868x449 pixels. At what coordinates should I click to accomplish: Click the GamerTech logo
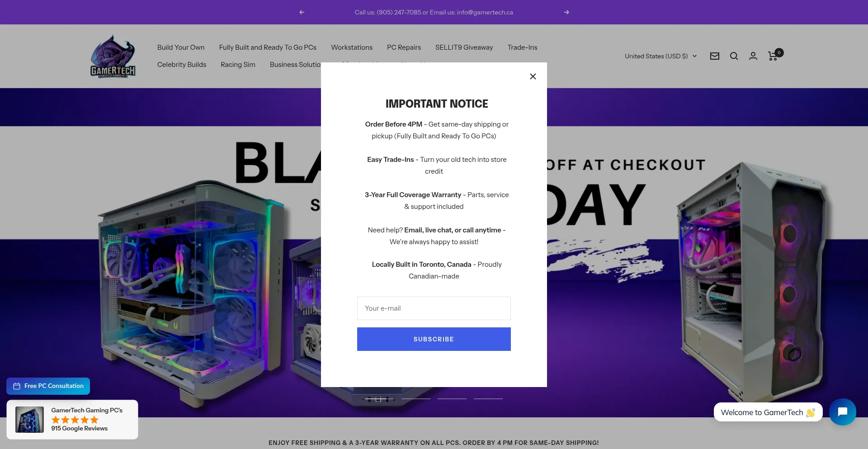pos(113,56)
